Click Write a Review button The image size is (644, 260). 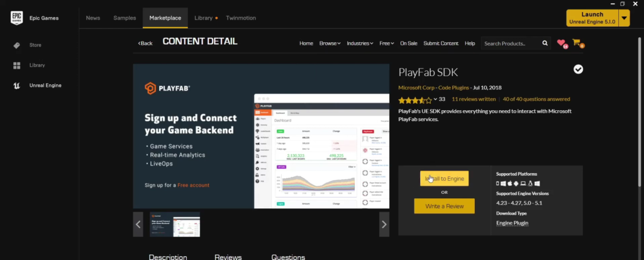(x=444, y=206)
